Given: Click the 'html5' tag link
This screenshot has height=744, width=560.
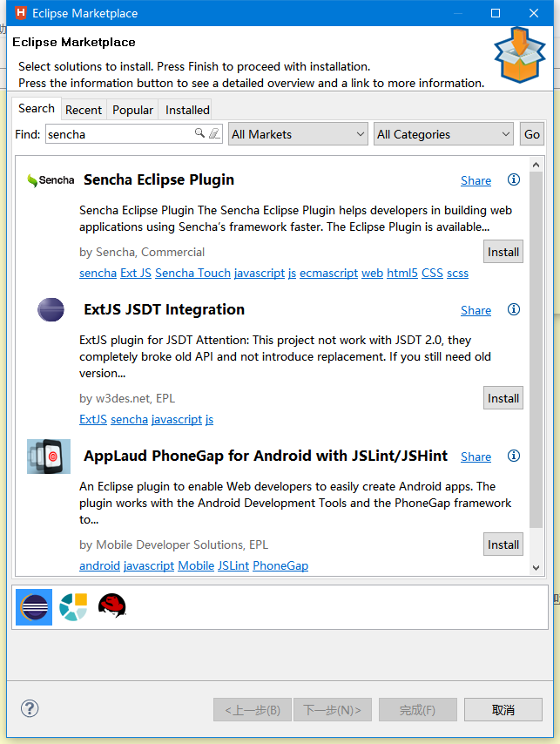Looking at the screenshot, I should 402,274.
